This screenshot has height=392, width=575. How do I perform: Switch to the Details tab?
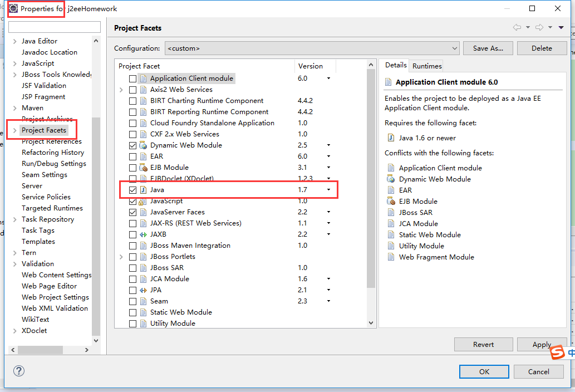point(396,65)
